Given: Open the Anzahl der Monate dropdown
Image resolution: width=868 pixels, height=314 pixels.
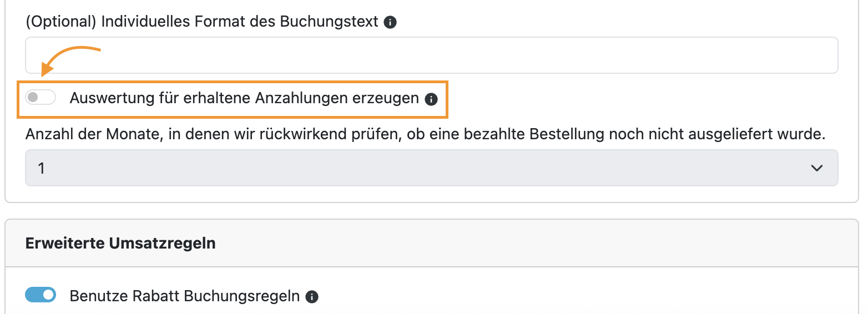Looking at the screenshot, I should click(x=431, y=168).
